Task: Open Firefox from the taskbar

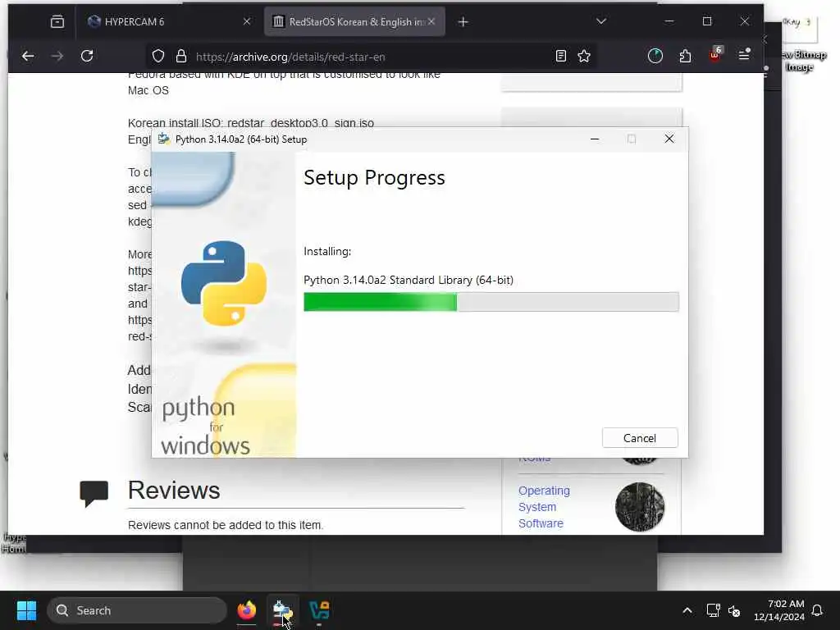Action: click(246, 610)
